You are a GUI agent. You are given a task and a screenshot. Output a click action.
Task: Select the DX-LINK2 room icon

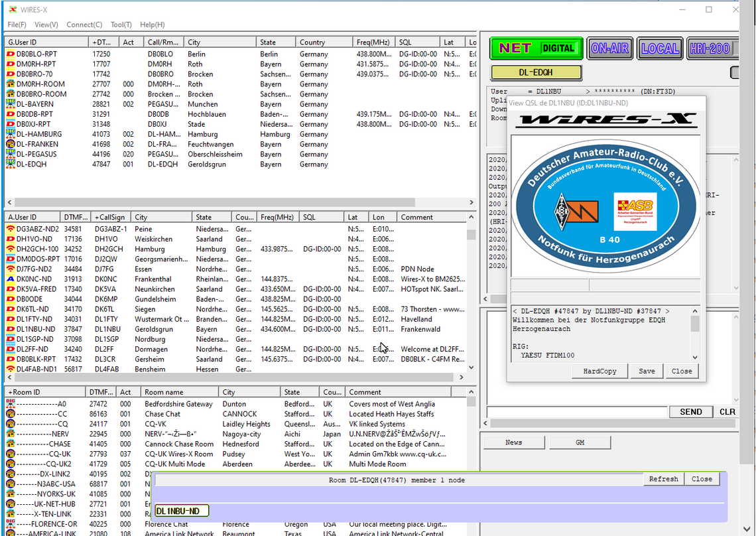(x=11, y=474)
